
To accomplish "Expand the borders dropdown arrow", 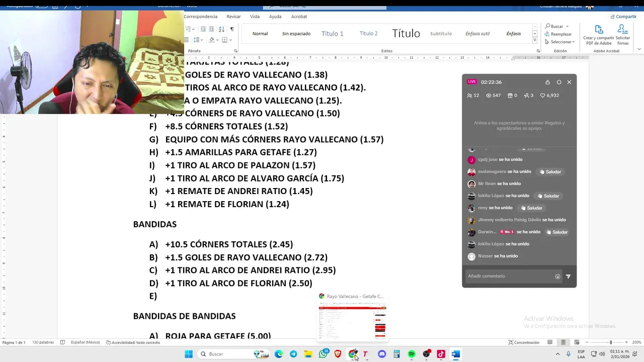I will (230, 40).
